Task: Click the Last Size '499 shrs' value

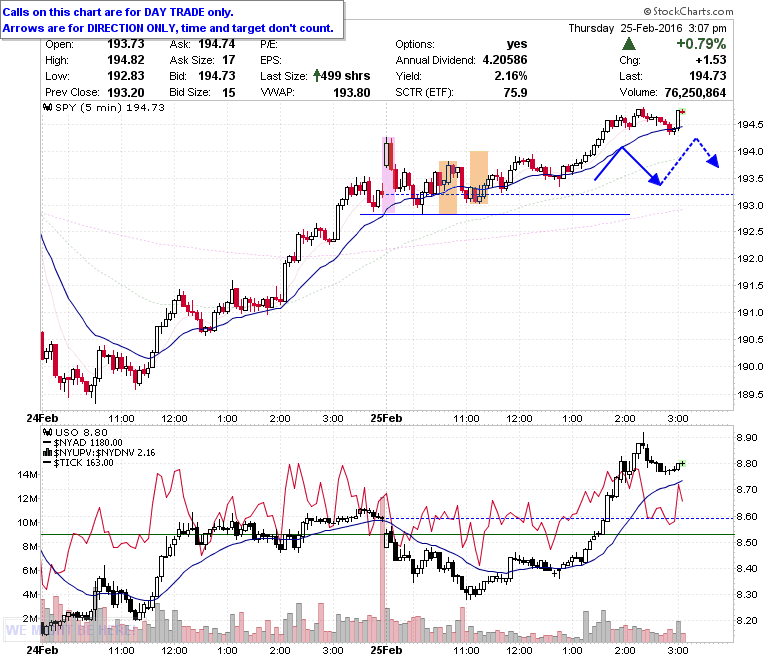Action: tap(346, 76)
